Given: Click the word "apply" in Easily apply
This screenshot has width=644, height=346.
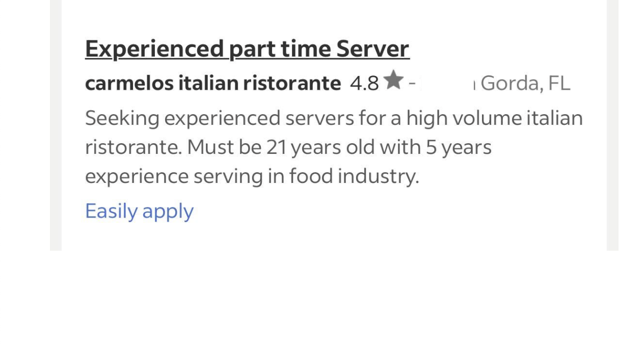Looking at the screenshot, I should coord(168,211).
